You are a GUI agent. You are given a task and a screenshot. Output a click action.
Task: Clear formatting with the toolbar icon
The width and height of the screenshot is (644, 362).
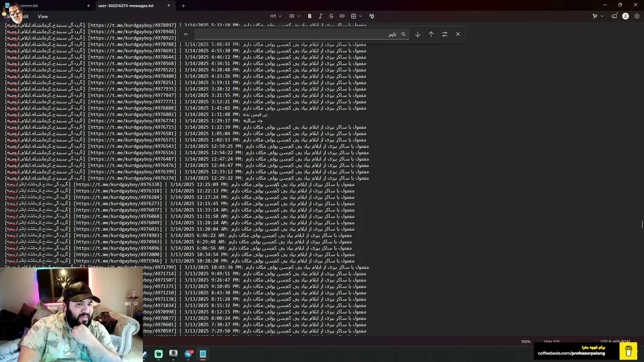point(372,16)
